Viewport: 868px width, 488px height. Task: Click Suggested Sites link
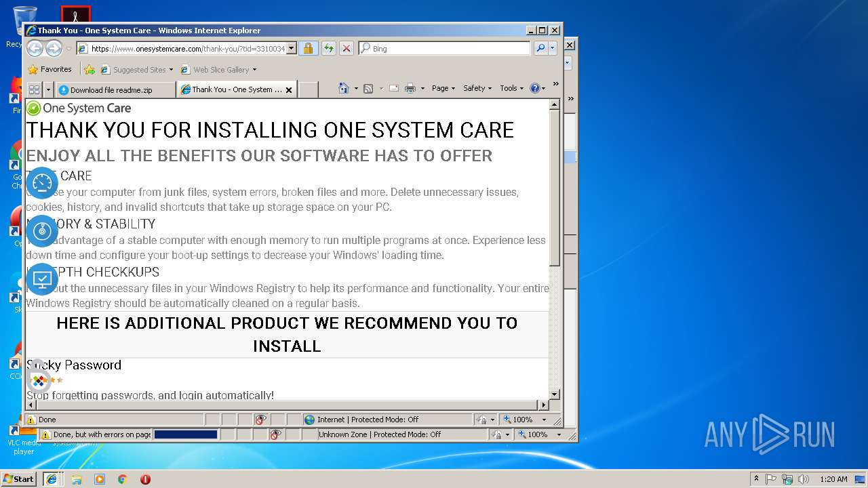coord(139,70)
